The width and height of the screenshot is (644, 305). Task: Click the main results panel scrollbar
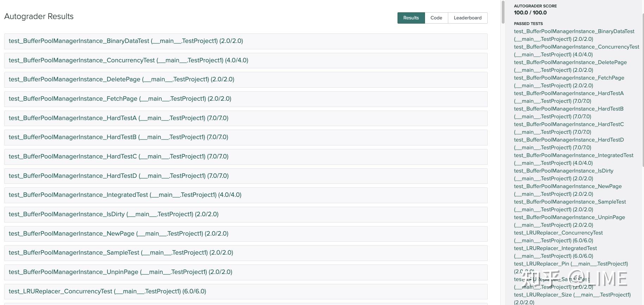[x=503, y=12]
